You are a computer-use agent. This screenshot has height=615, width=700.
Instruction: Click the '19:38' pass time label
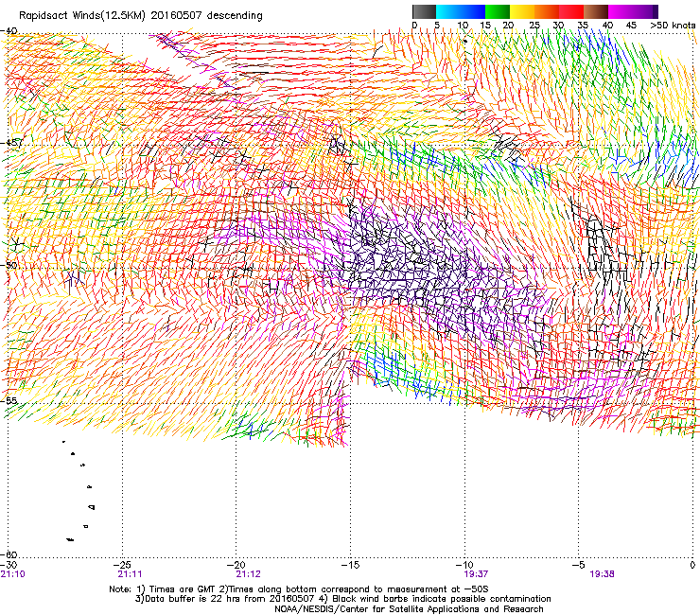pyautogui.click(x=602, y=574)
